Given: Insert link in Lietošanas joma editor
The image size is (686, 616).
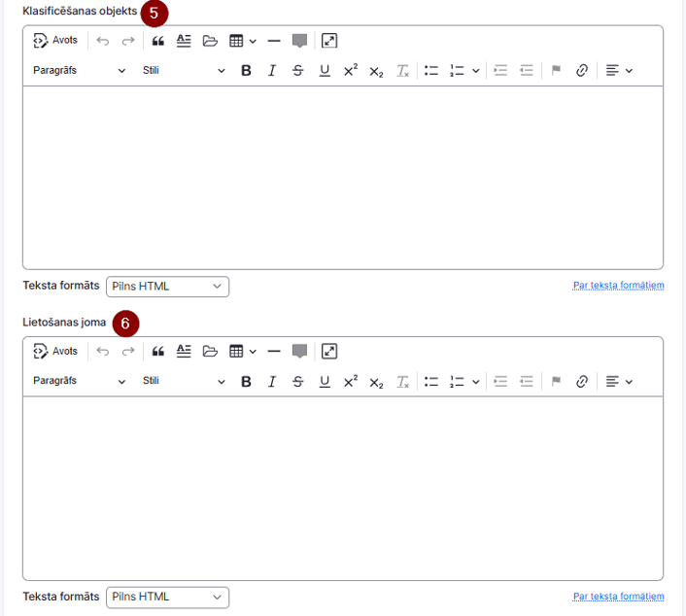Looking at the screenshot, I should coord(582,382).
